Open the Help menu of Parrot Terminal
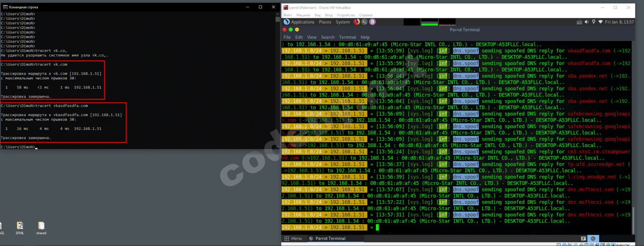Image resolution: width=644 pixels, height=246 pixels. click(365, 37)
